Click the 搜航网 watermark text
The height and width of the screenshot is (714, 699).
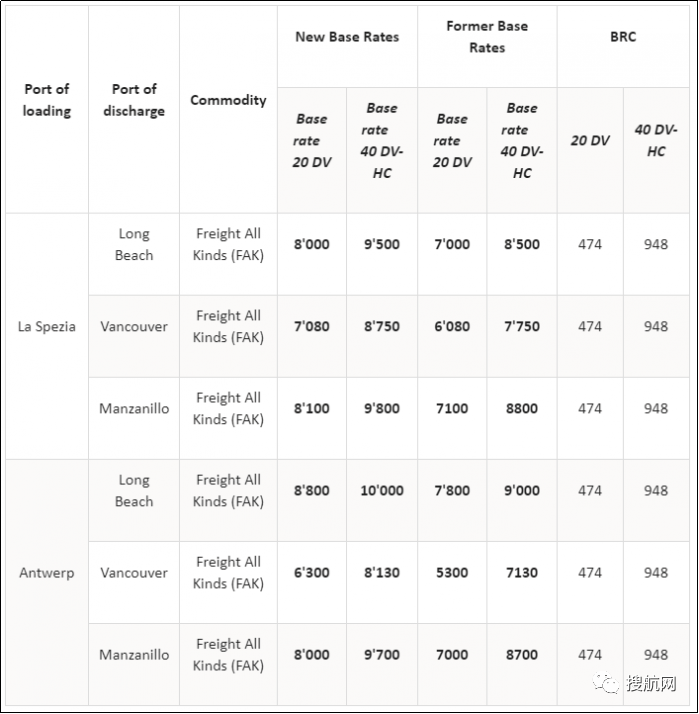[651, 684]
